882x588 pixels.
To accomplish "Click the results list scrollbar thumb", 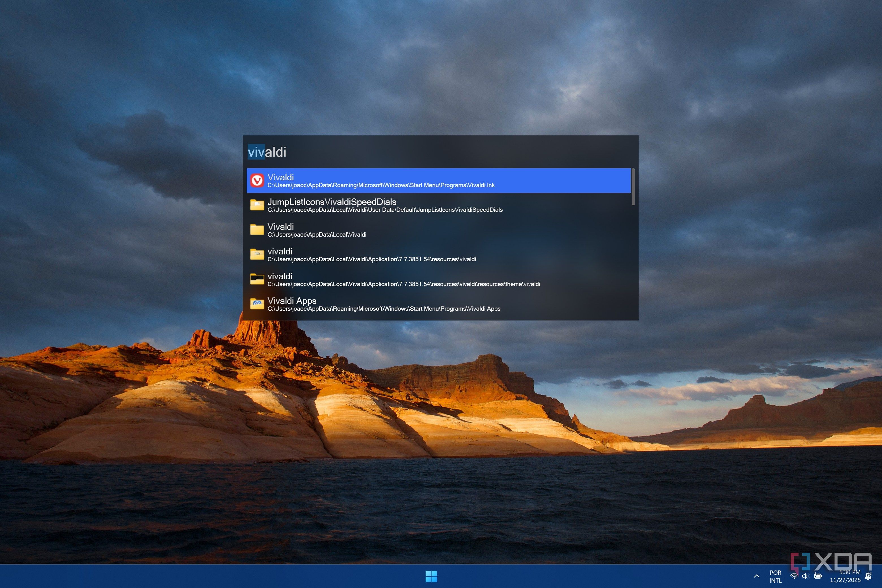I will (x=633, y=186).
